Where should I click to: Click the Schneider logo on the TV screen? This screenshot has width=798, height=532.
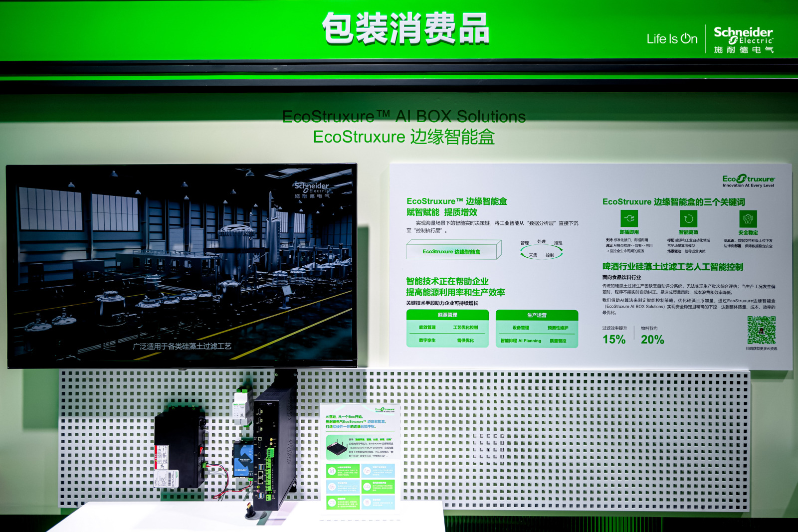312,190
